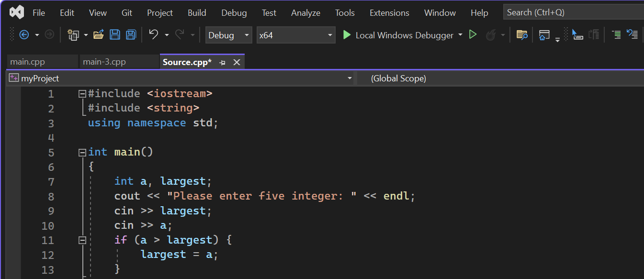644x279 pixels.
Task: Collapse the if-statement outline at line 11
Action: coord(82,240)
